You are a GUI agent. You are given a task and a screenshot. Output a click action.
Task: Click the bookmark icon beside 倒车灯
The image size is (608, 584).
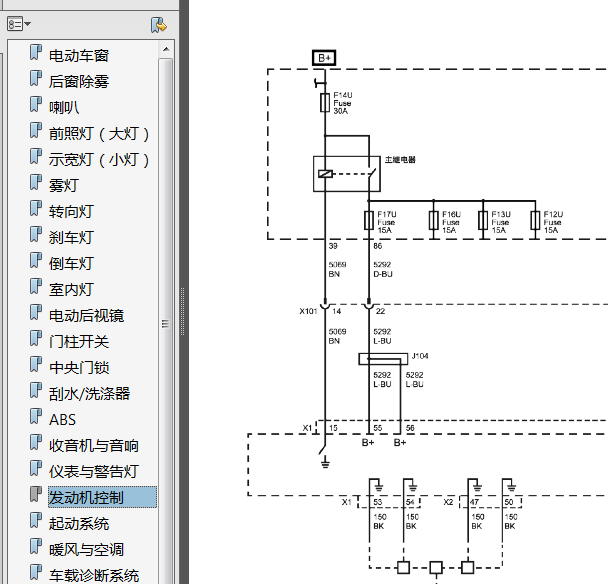[x=36, y=260]
